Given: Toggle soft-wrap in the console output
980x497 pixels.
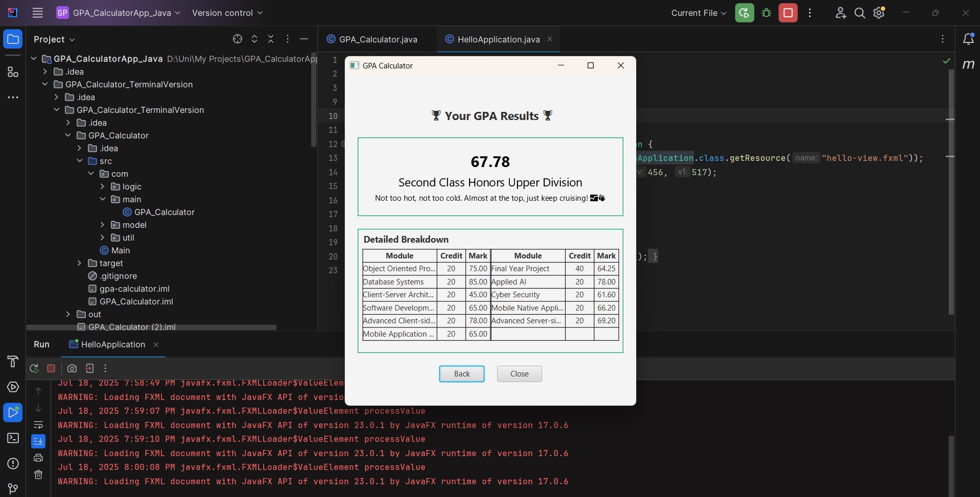Looking at the screenshot, I should coord(38,425).
